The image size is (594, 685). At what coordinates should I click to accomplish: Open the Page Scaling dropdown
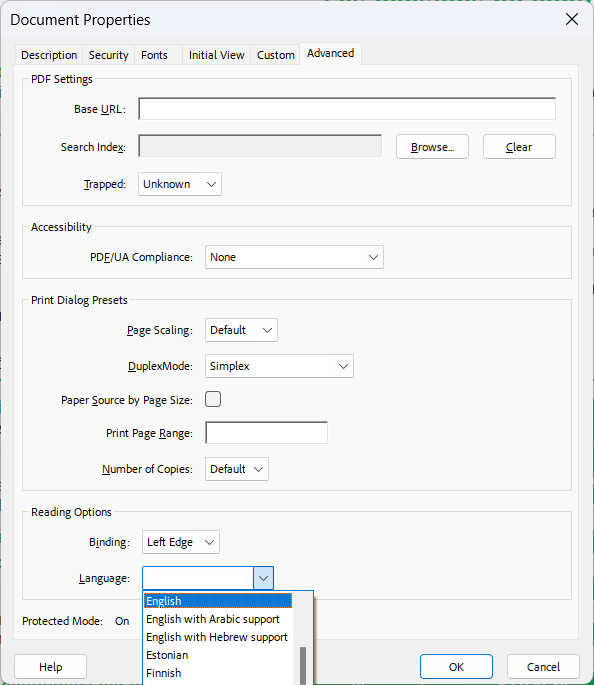241,330
